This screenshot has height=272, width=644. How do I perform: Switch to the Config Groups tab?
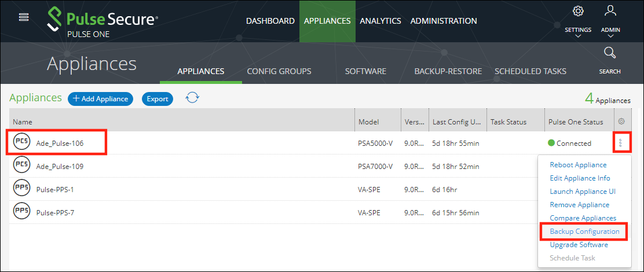[279, 71]
